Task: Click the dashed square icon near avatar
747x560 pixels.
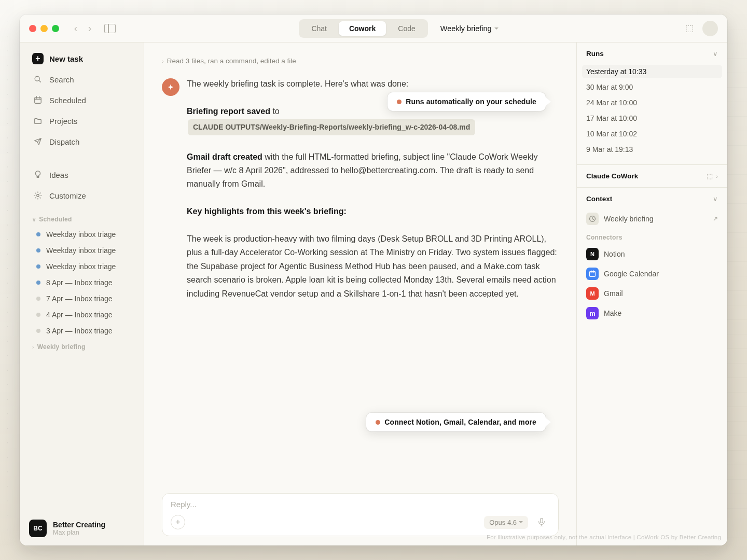Action: (x=689, y=29)
